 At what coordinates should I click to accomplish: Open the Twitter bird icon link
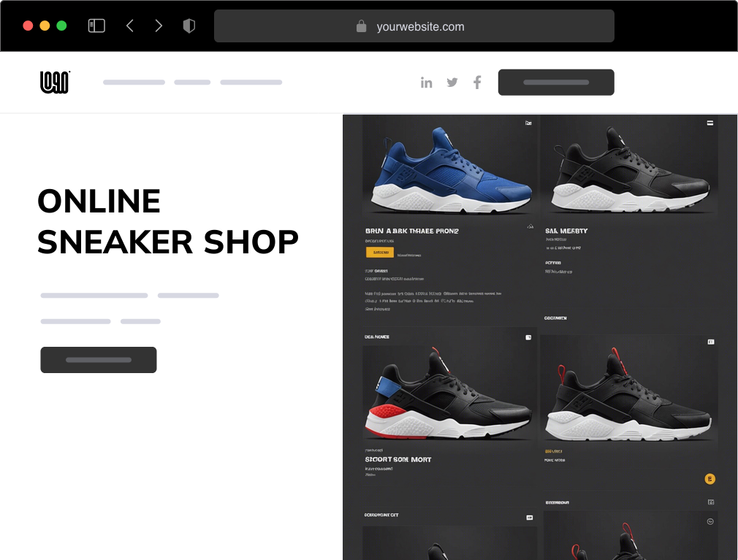(452, 83)
